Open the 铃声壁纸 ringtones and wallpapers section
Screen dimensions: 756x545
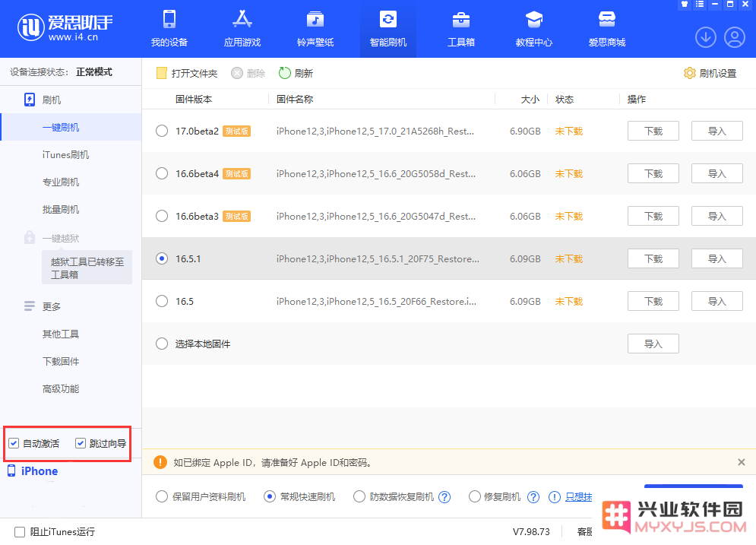click(315, 29)
